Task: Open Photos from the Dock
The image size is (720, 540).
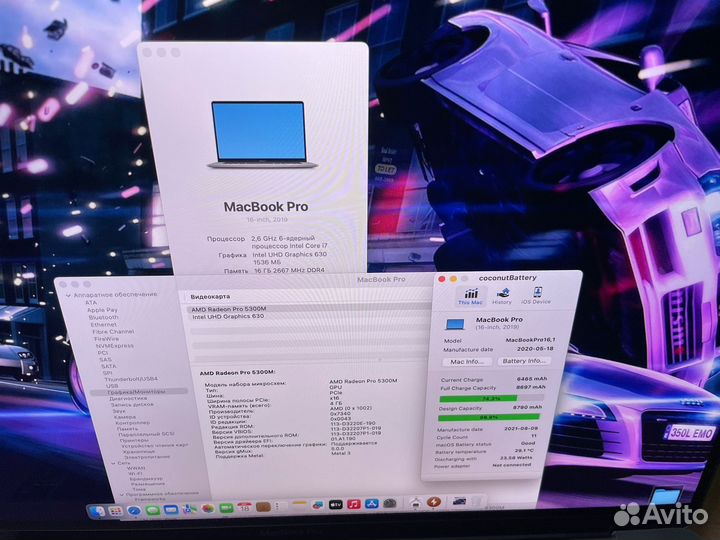Action: point(208,508)
